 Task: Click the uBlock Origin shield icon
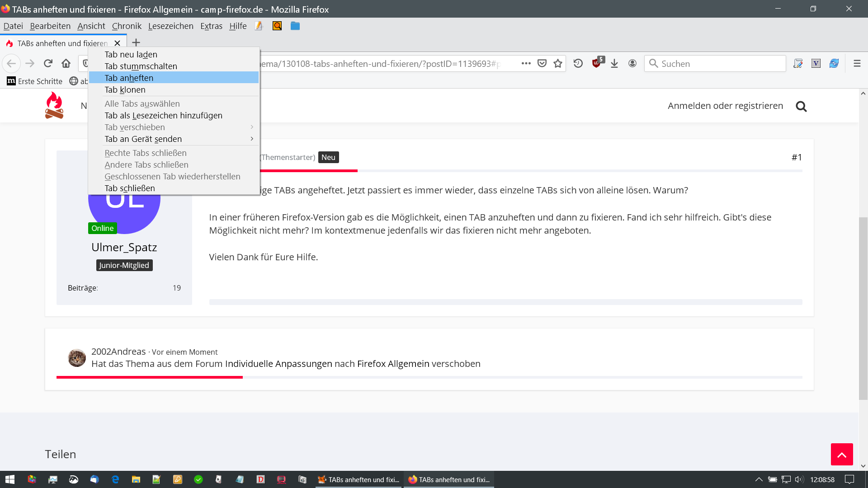click(x=597, y=63)
